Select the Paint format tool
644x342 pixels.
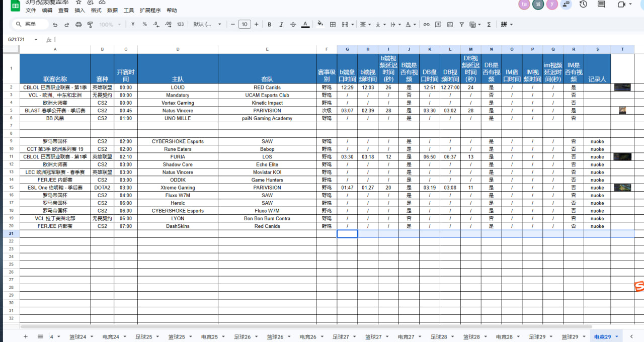pos(90,24)
